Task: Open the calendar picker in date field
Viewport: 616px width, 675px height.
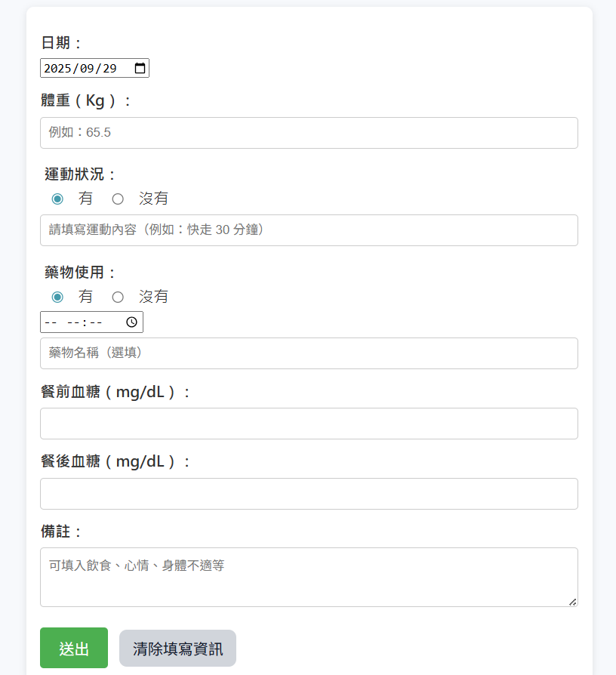Action: coord(140,68)
